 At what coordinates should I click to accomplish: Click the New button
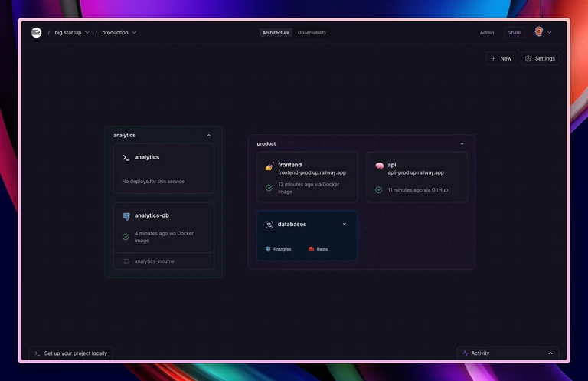[501, 58]
